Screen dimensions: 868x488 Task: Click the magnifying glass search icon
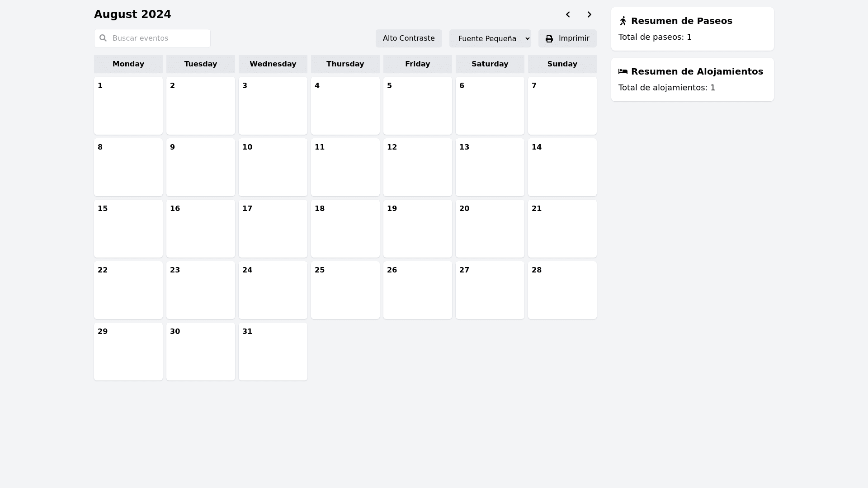click(x=103, y=38)
